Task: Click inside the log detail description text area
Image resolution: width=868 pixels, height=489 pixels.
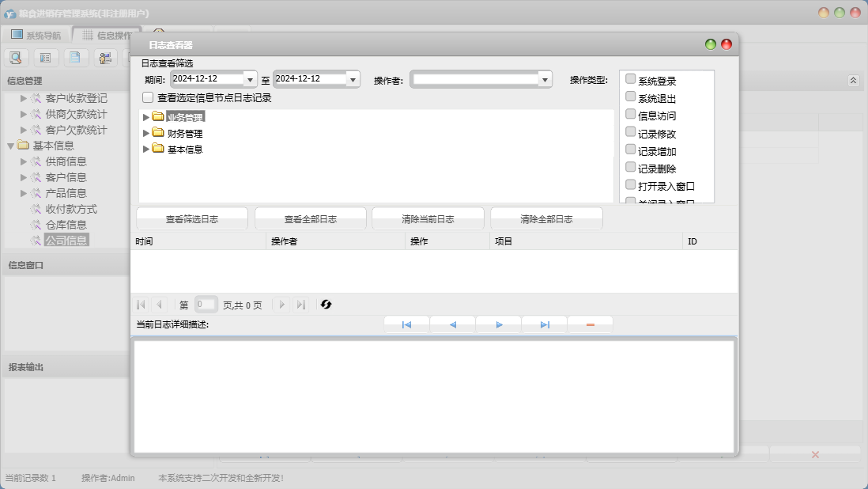Action: pyautogui.click(x=434, y=396)
